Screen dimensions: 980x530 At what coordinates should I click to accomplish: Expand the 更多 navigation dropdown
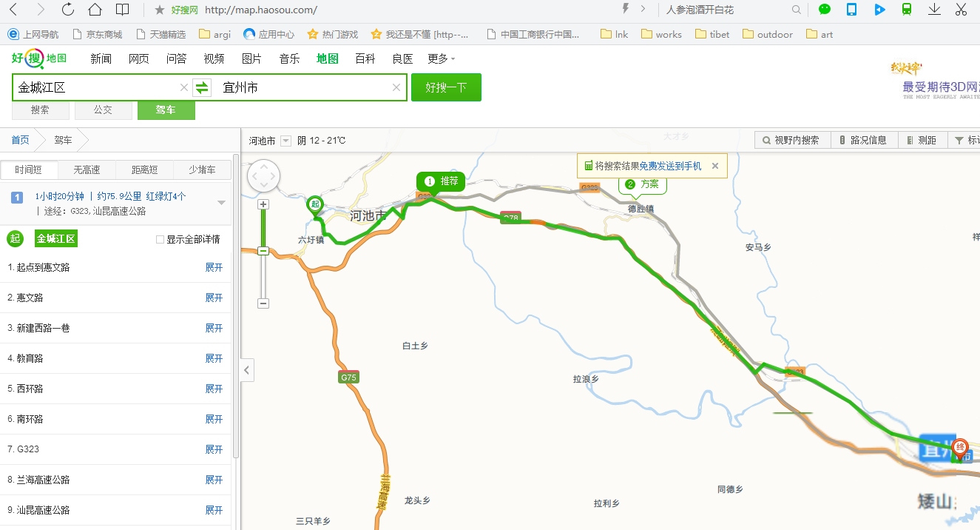click(x=442, y=58)
